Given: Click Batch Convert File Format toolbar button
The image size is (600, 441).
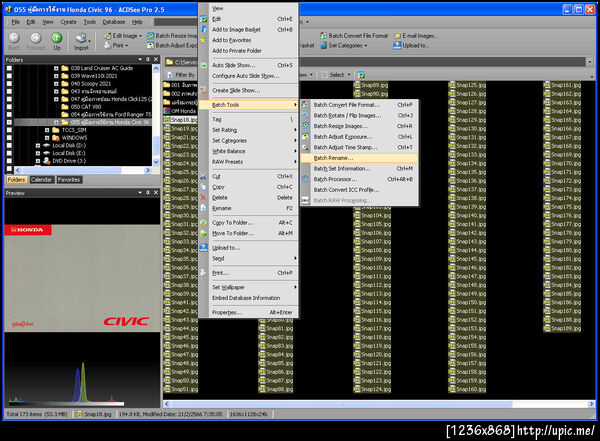Looking at the screenshot, I should 354,36.
